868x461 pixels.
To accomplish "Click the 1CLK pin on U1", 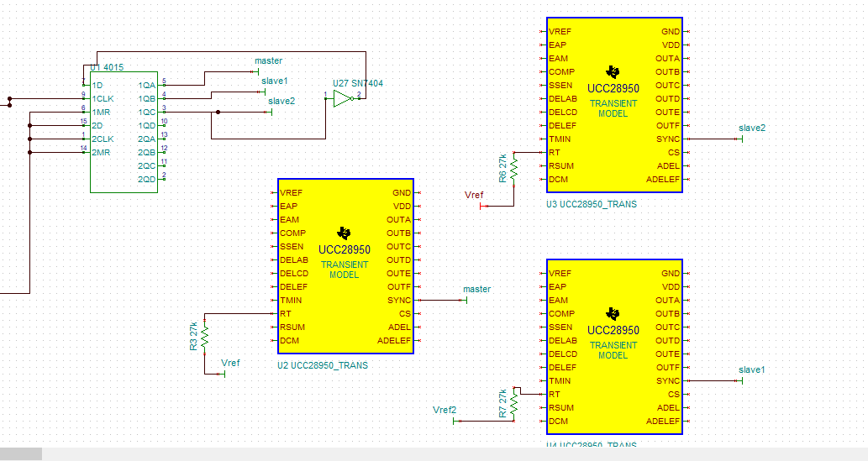I will 103,98.
